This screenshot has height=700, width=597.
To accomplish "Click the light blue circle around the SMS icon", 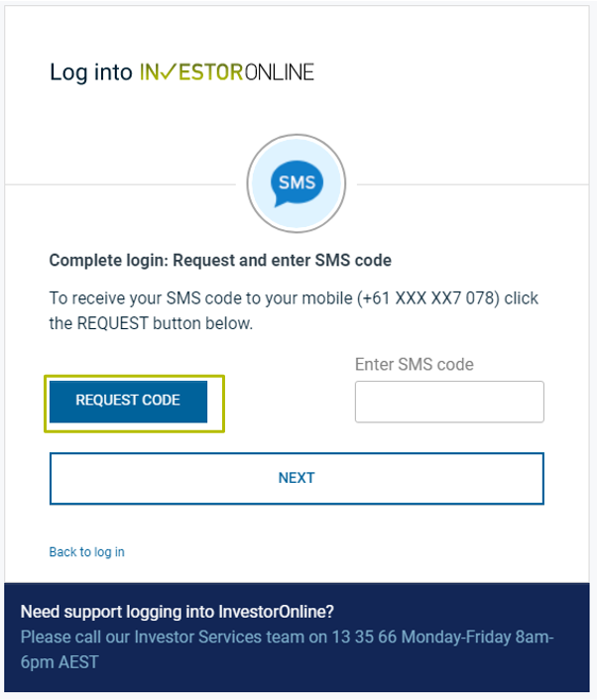I will point(297,183).
